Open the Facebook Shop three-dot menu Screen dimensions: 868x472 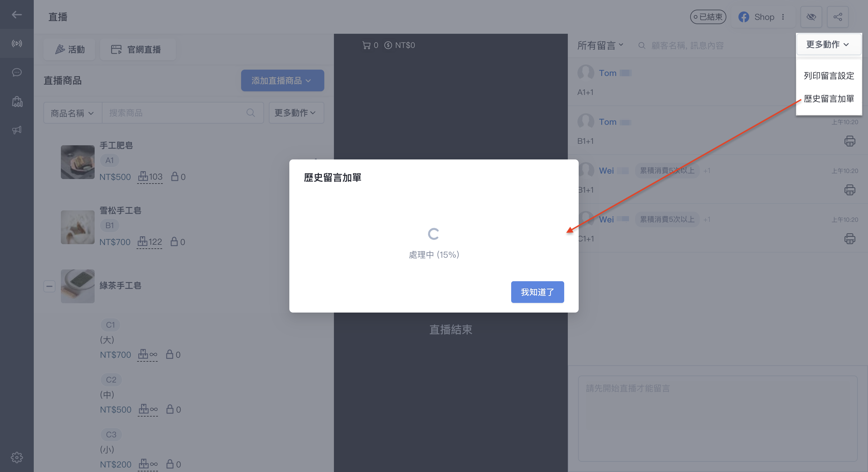pyautogui.click(x=783, y=17)
